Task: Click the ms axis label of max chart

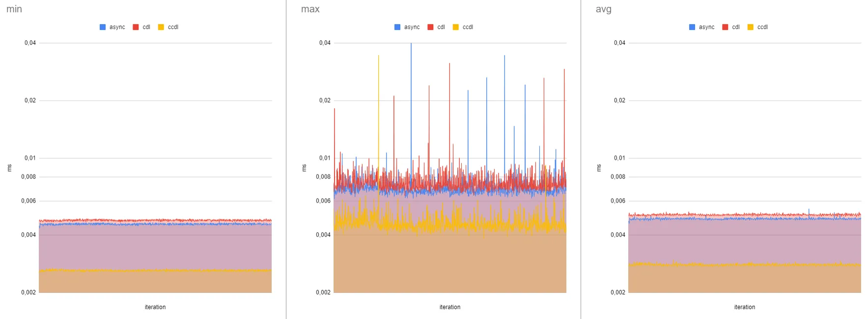Action: point(304,168)
